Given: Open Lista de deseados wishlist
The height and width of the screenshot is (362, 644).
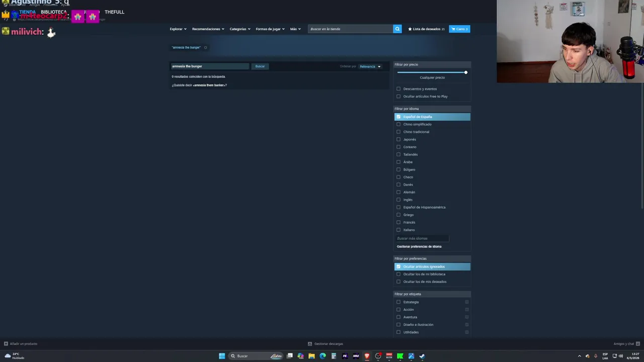Looking at the screenshot, I should pyautogui.click(x=426, y=29).
